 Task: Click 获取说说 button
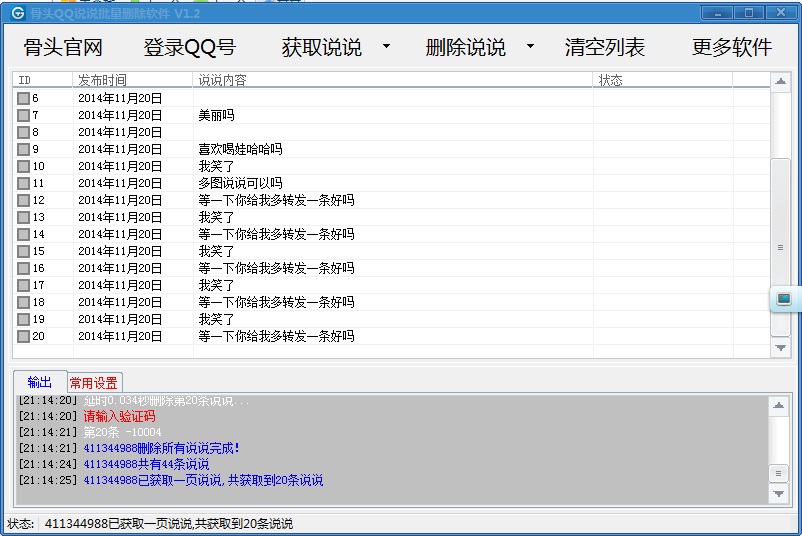coord(322,48)
